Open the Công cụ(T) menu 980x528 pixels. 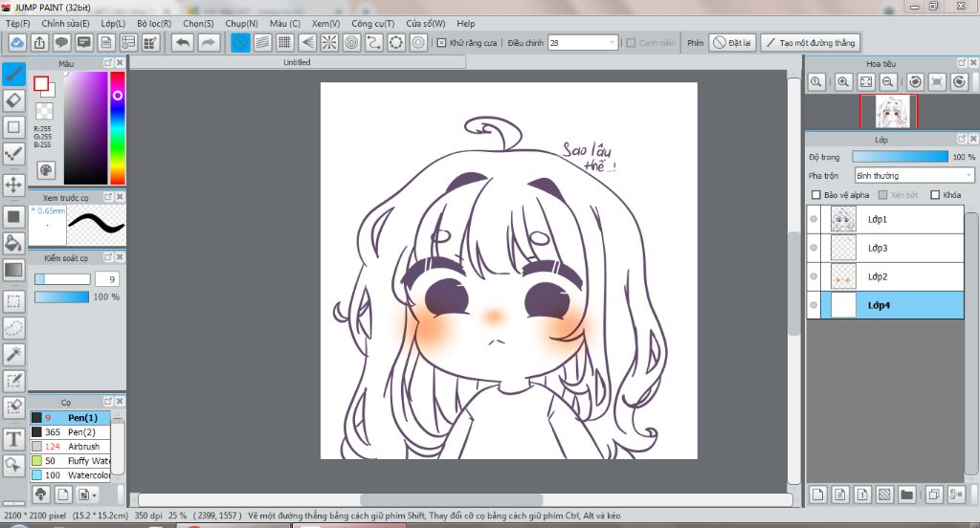(373, 23)
